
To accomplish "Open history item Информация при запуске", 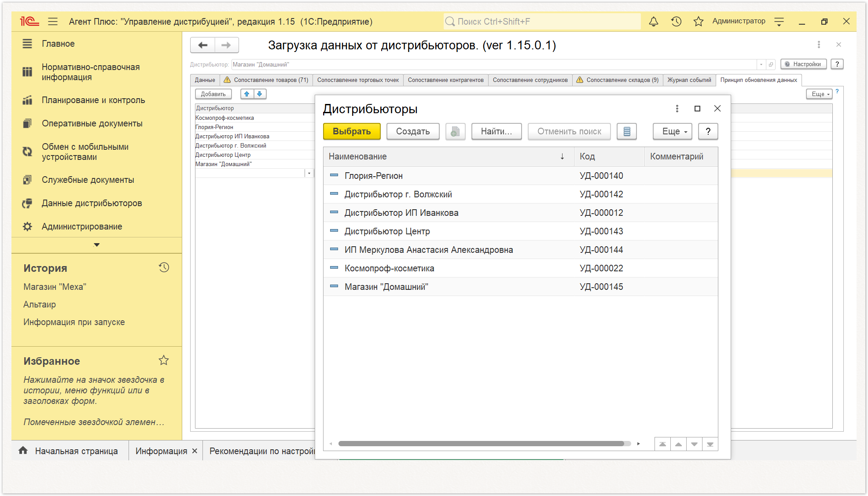I will point(74,322).
